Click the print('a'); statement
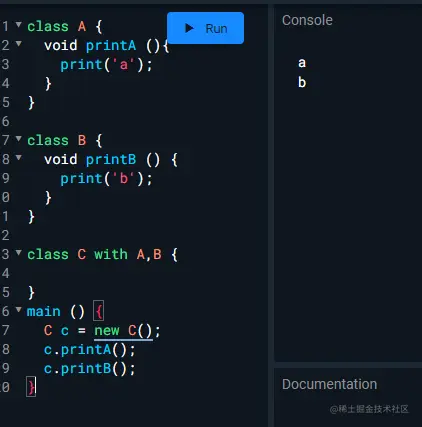Screen dimensions: 422x427 pyautogui.click(x=106, y=65)
